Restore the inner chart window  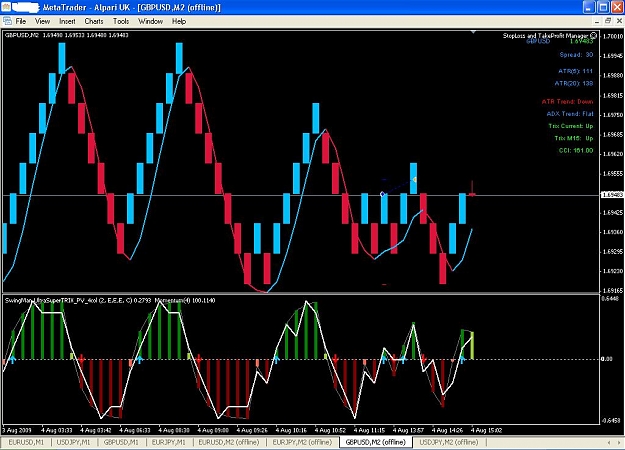[608, 21]
